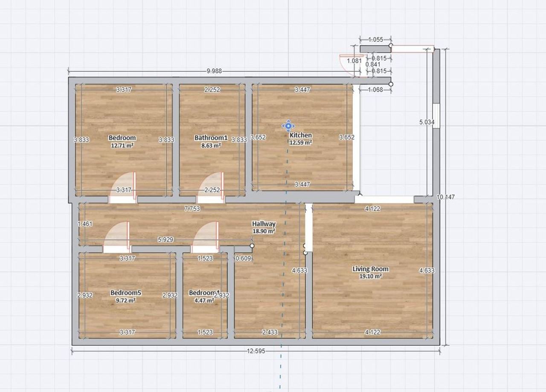Click the 1.068 dimension label
This screenshot has height=392, width=546.
tap(375, 90)
